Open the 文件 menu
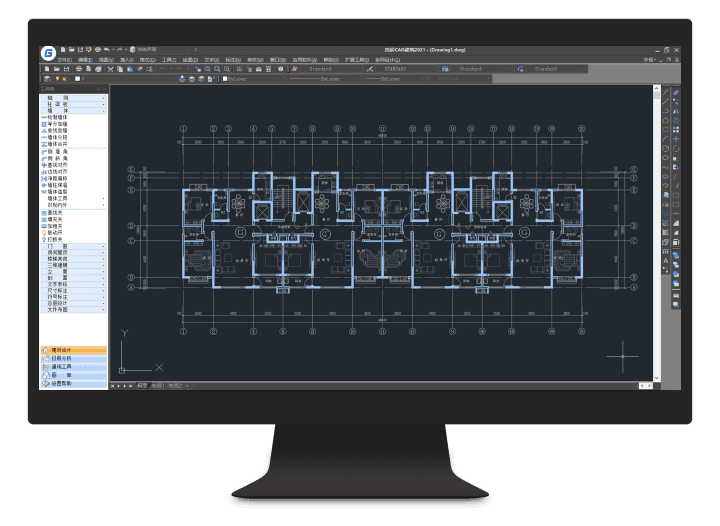 tap(65, 60)
